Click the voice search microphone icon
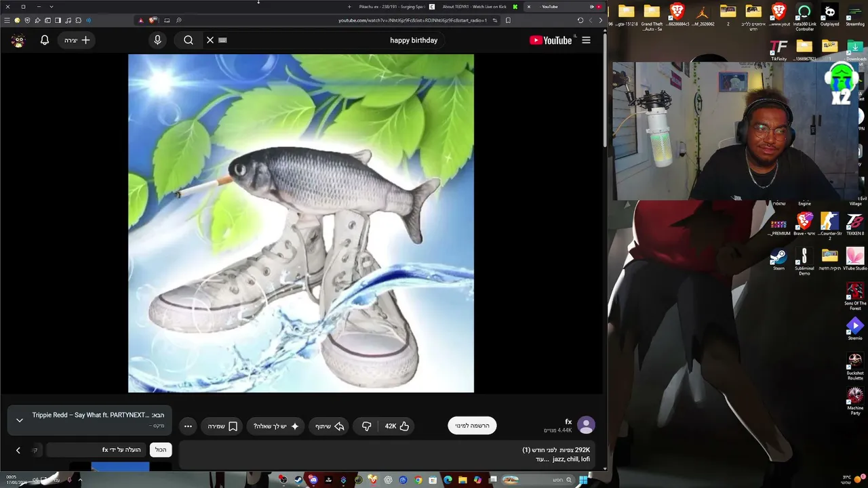 157,40
